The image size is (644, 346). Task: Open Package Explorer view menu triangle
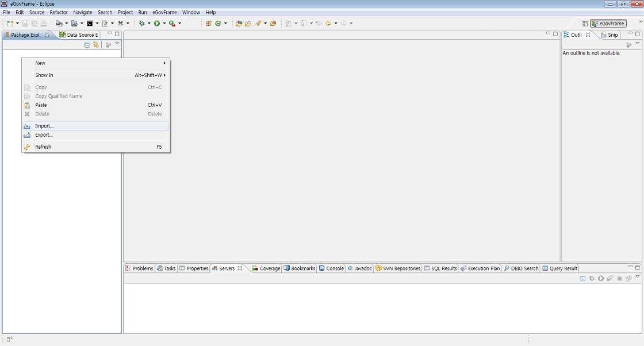(x=117, y=44)
